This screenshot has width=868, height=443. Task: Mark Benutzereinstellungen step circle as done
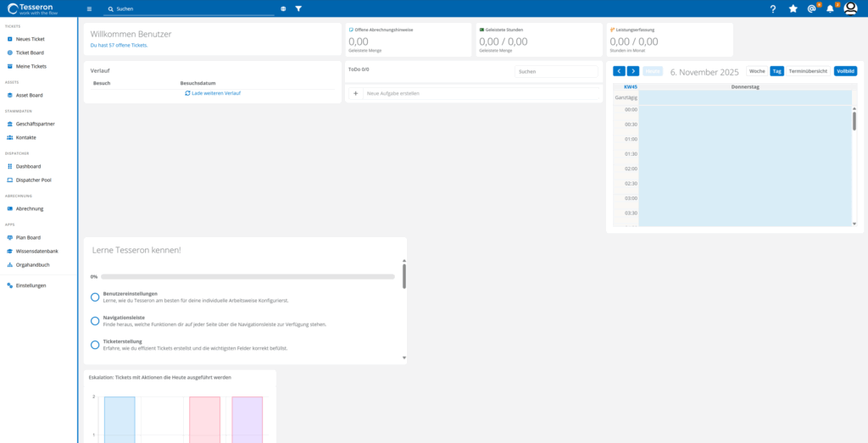click(95, 297)
